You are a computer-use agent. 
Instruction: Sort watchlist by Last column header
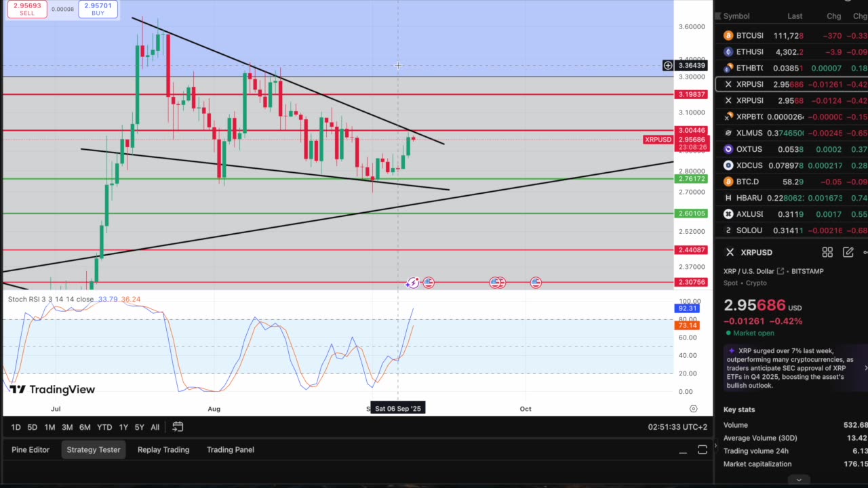coord(795,16)
